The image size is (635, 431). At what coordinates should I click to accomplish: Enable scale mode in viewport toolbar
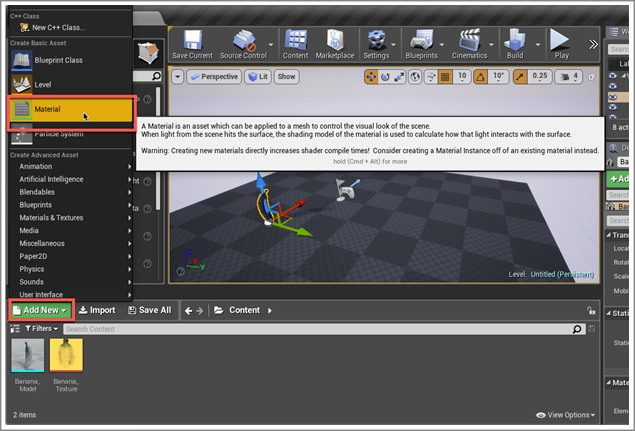(399, 77)
